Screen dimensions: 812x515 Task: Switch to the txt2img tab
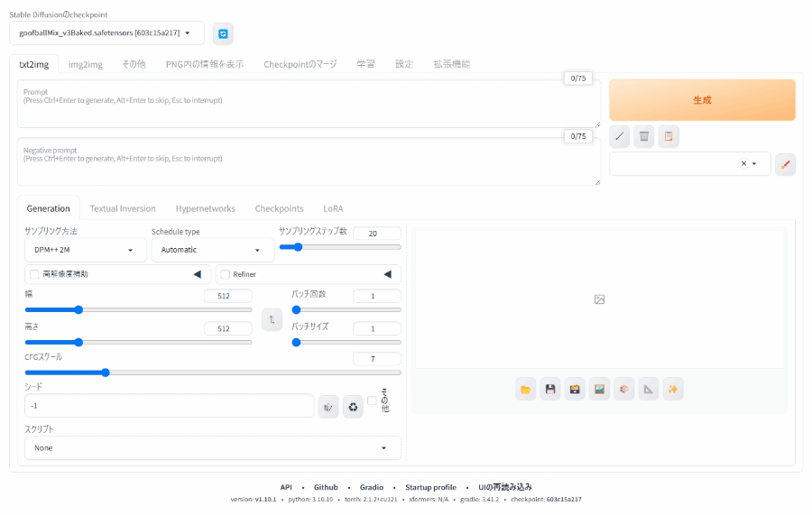click(33, 64)
